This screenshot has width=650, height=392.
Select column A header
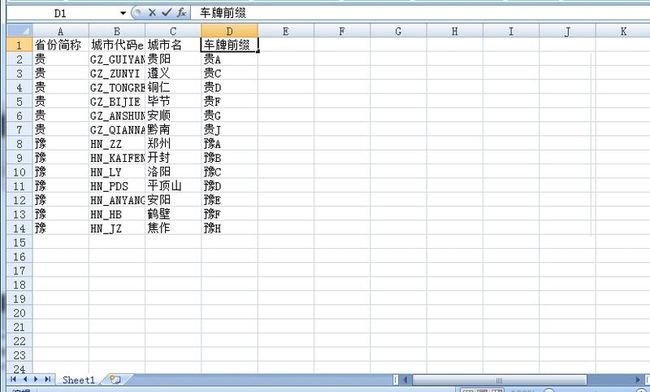pyautogui.click(x=61, y=31)
